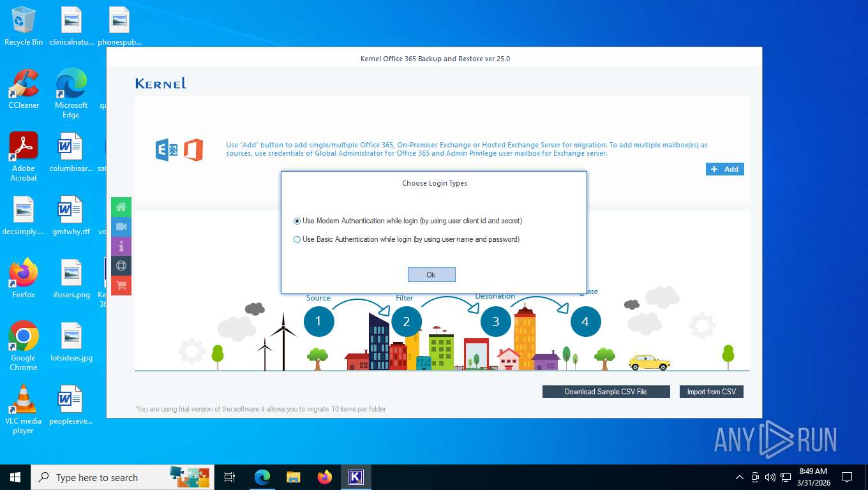
Task: Open Recycle Bin desktop icon
Action: [24, 26]
